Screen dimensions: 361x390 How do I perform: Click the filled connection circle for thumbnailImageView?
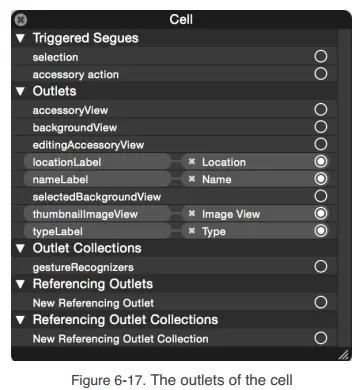(321, 214)
